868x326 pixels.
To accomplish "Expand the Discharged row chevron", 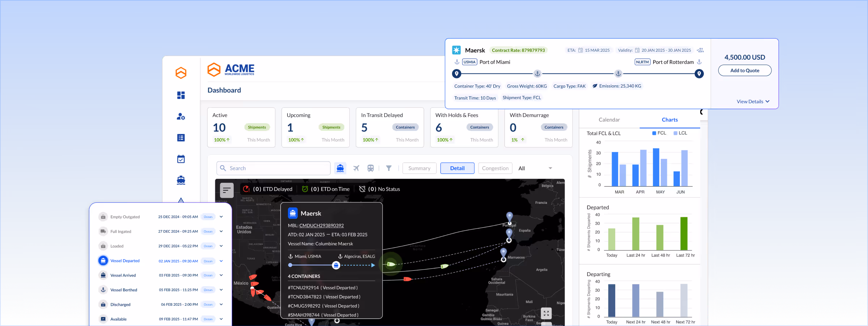I will coord(221,305).
